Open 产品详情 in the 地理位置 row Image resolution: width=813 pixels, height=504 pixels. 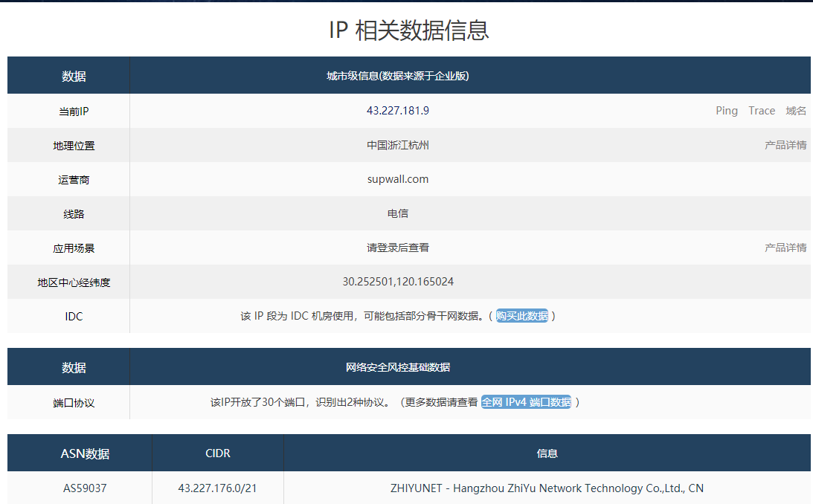(785, 145)
